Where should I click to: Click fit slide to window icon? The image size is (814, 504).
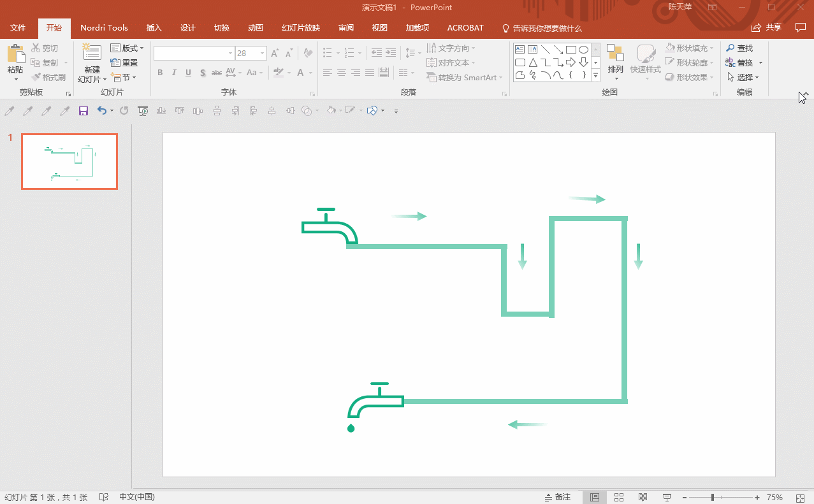(x=801, y=497)
